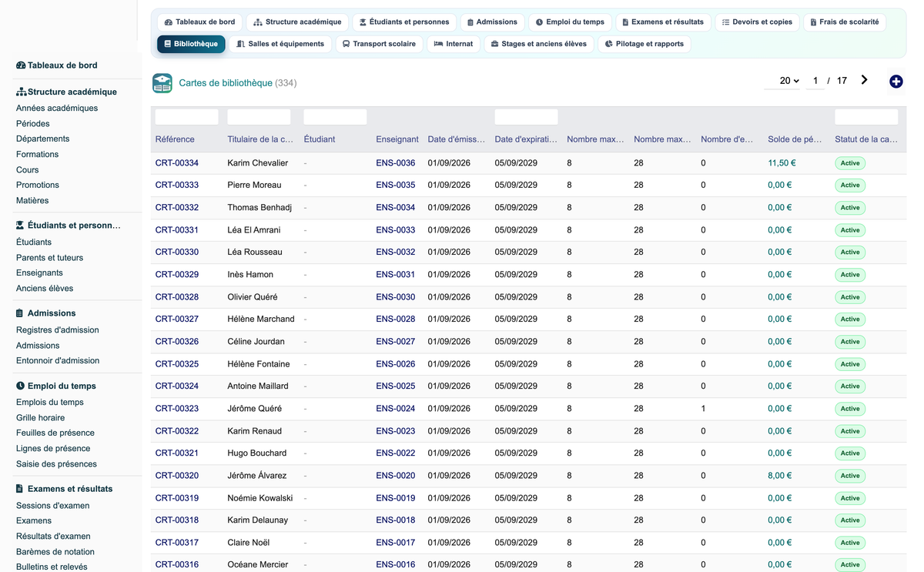
Task: Switch to the Internat tab
Action: pyautogui.click(x=454, y=44)
